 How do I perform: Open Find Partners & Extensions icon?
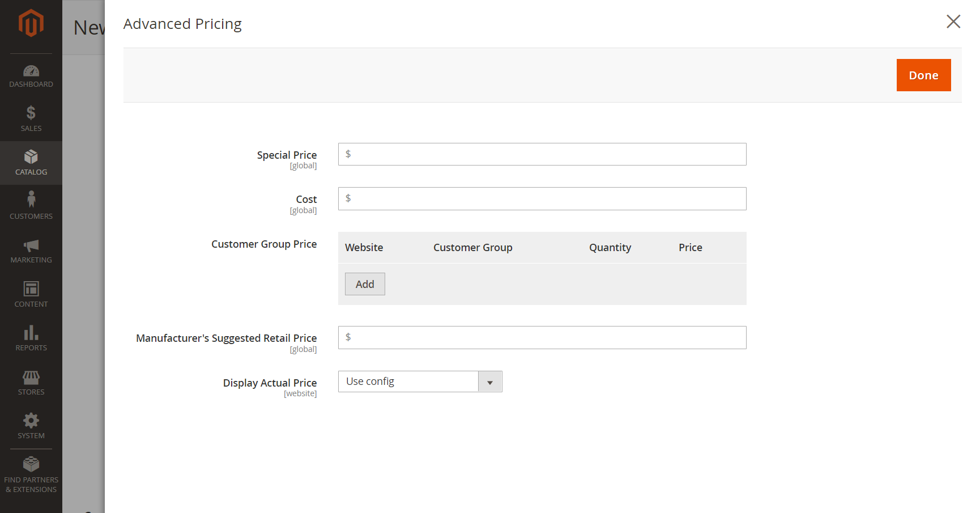31,464
